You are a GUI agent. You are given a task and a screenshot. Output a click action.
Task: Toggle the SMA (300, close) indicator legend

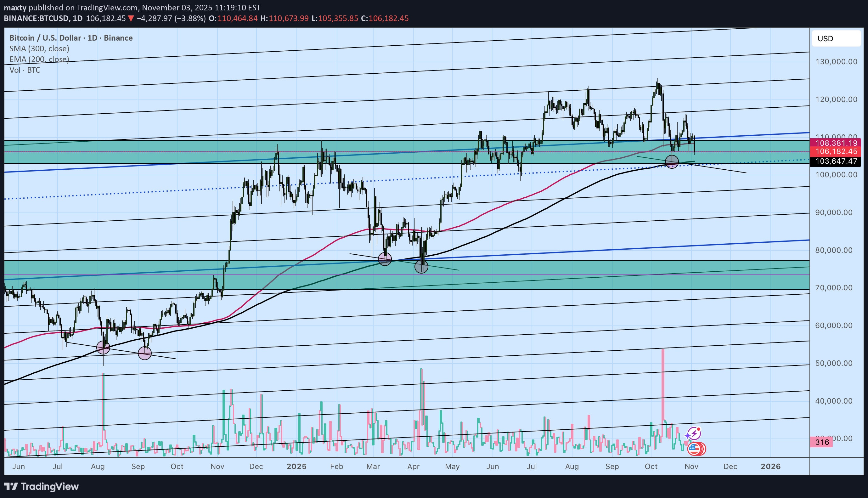[x=39, y=48]
